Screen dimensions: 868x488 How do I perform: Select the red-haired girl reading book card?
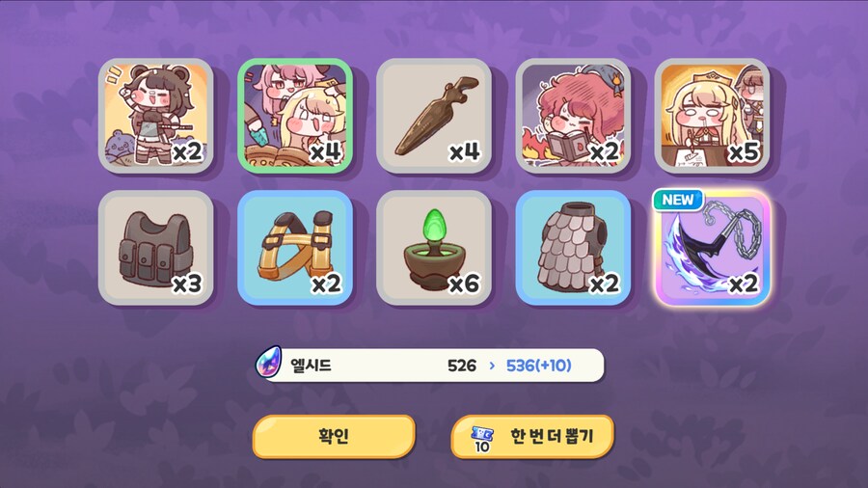573,115
